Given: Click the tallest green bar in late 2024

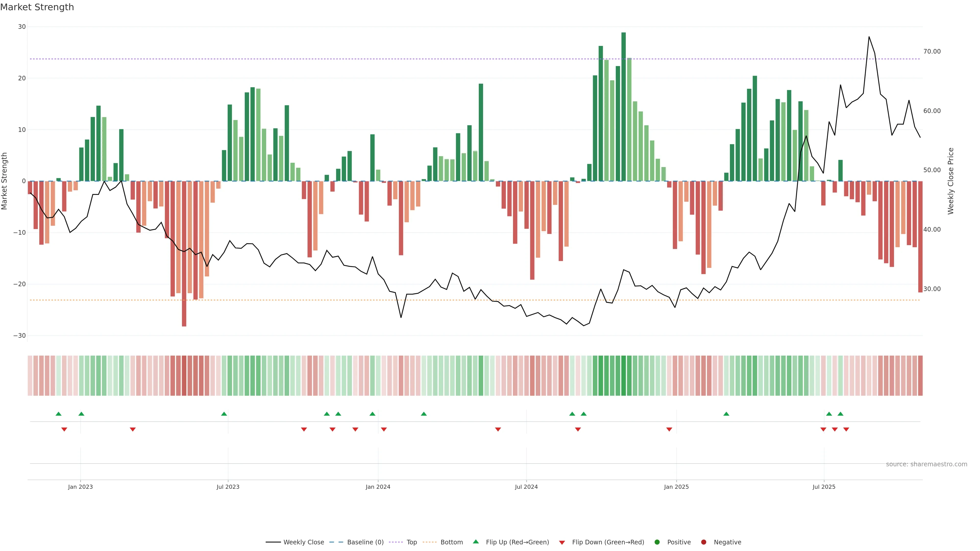Looking at the screenshot, I should (x=623, y=106).
